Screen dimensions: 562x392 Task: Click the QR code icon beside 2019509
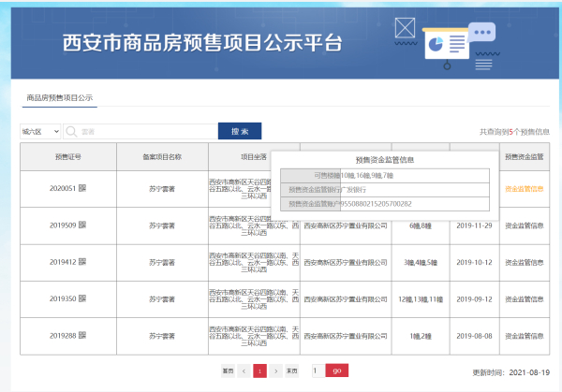[x=82, y=225]
